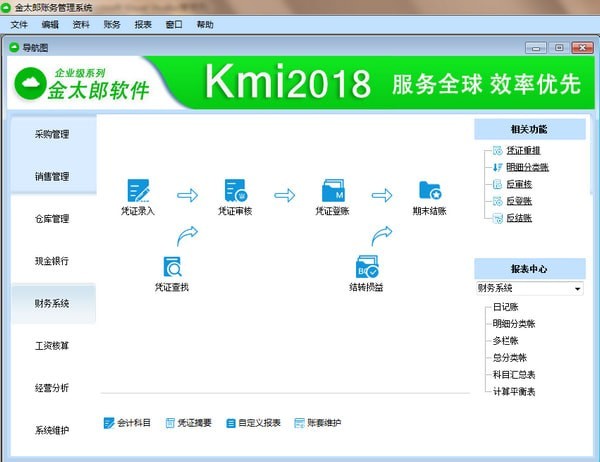This screenshot has width=600, height=462.
Task: Switch to the 工资核算 module
Action: click(x=53, y=346)
